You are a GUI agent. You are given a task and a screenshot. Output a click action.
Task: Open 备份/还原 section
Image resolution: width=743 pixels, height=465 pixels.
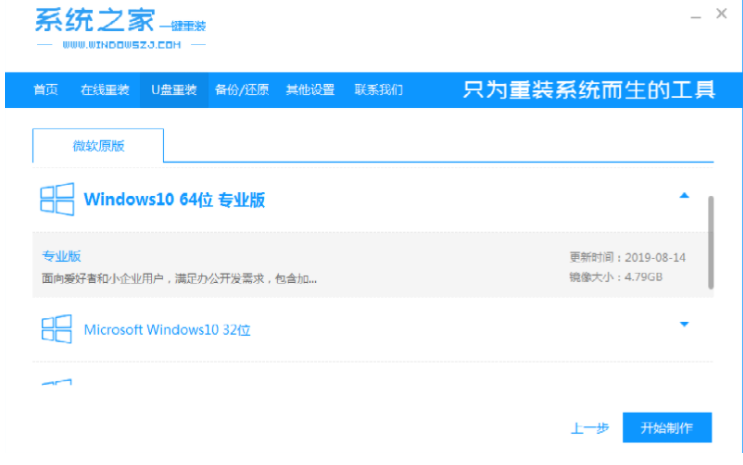pos(242,90)
